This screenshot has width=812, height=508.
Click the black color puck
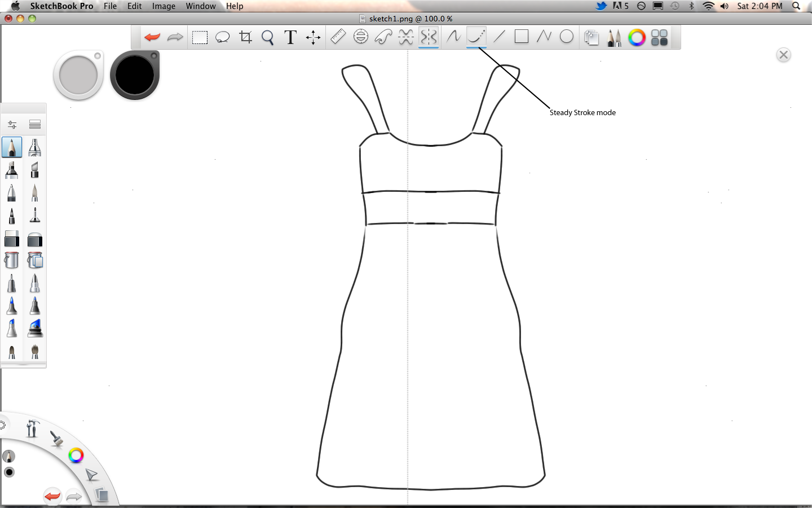(135, 75)
